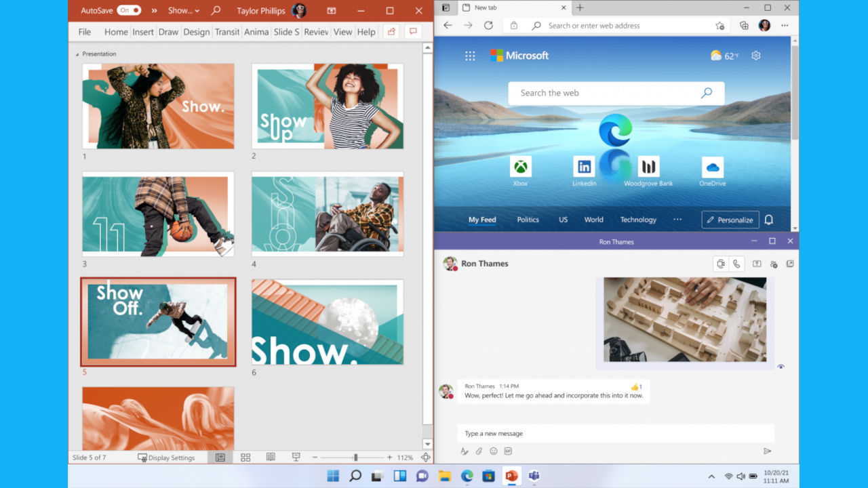The width and height of the screenshot is (868, 488).
Task: Click zoom in plus in PowerPoint
Action: coord(389,457)
